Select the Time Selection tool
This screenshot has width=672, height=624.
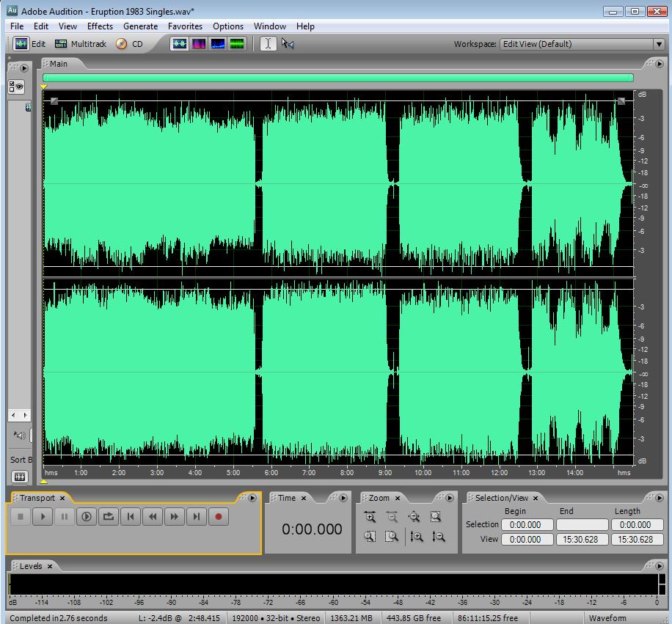click(x=268, y=44)
